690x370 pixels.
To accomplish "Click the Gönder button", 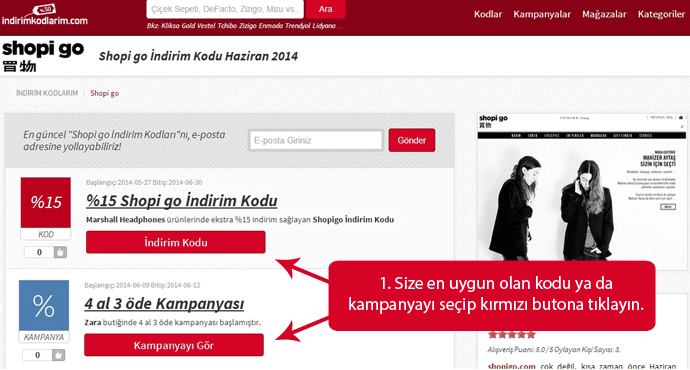I will tap(411, 140).
